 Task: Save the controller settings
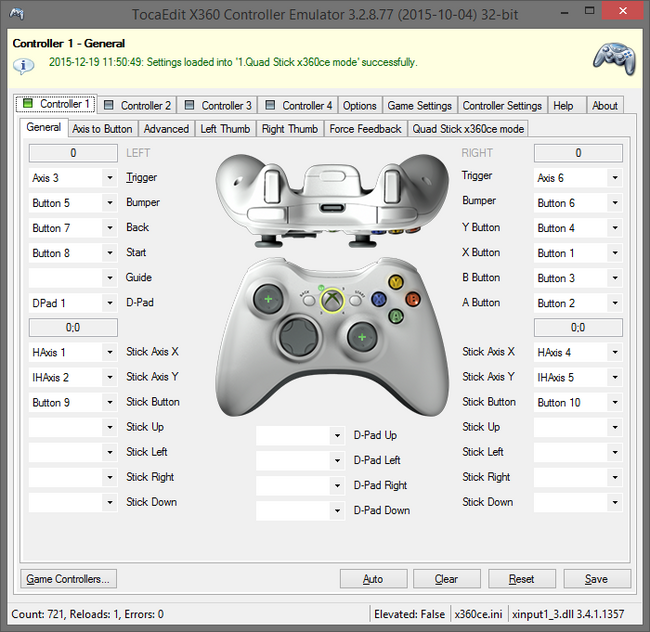pyautogui.click(x=597, y=579)
